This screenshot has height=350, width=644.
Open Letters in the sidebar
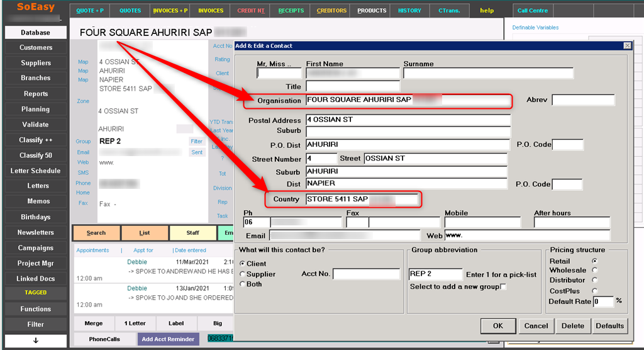[36, 186]
